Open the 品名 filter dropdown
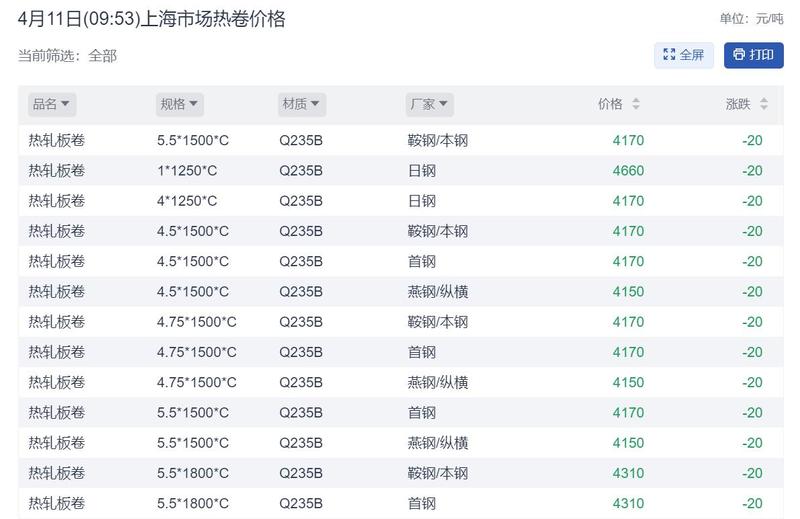The image size is (800, 519). [x=52, y=104]
